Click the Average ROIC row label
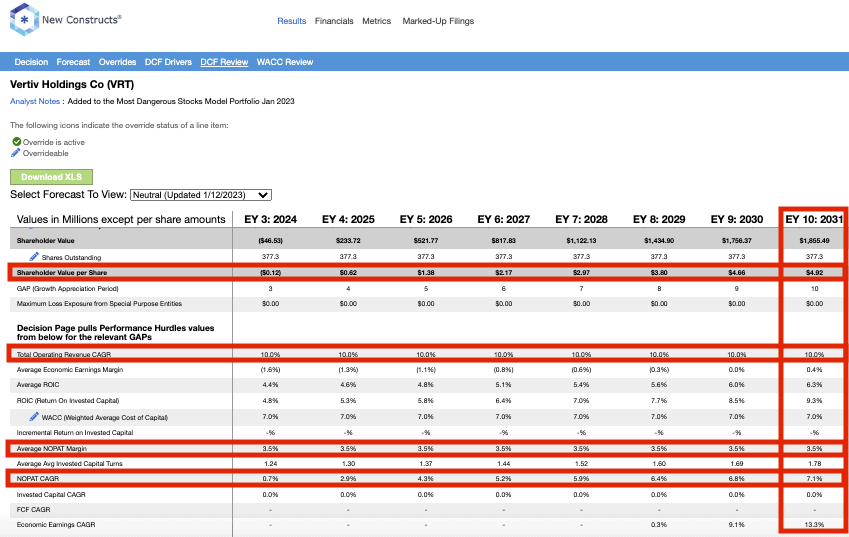Screen dimensions: 849x537 38,385
